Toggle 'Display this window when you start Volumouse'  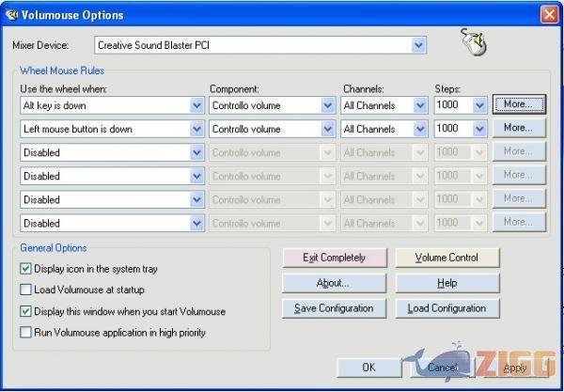[26, 311]
